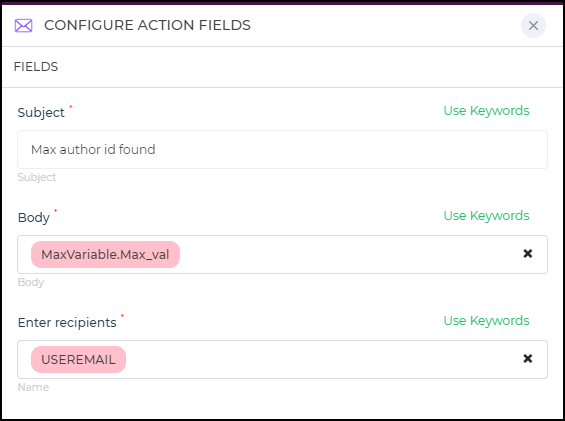
Task: Click the gray Name helper text under recipients
Action: pos(33,387)
